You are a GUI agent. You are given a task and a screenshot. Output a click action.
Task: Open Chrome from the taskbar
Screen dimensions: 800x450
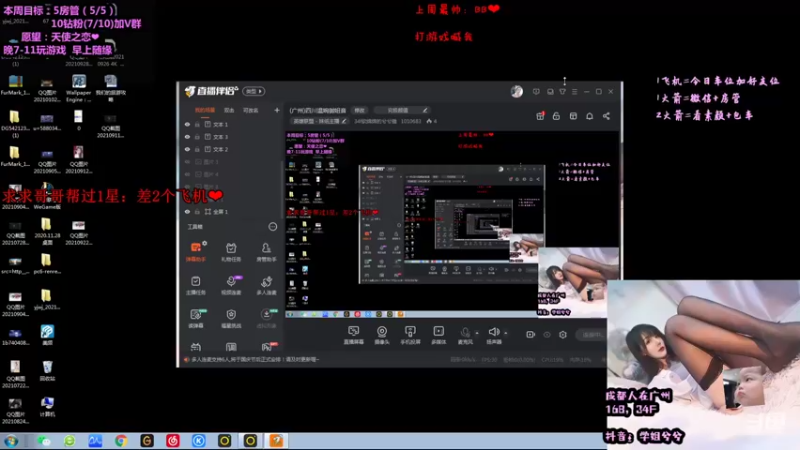(121, 441)
